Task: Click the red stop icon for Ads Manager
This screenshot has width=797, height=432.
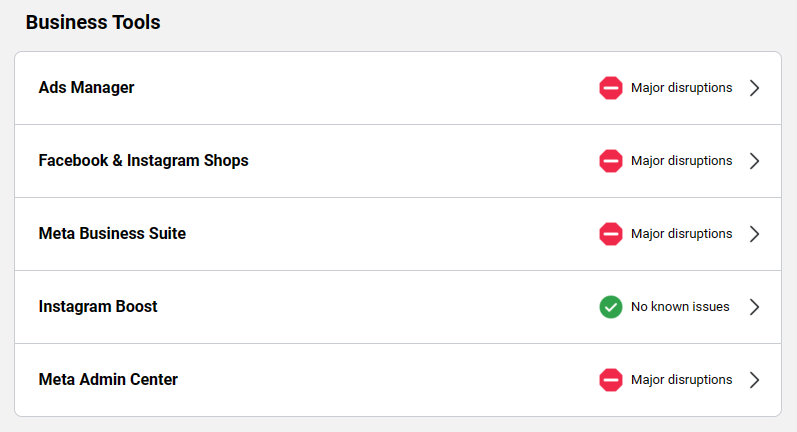Action: coord(611,88)
